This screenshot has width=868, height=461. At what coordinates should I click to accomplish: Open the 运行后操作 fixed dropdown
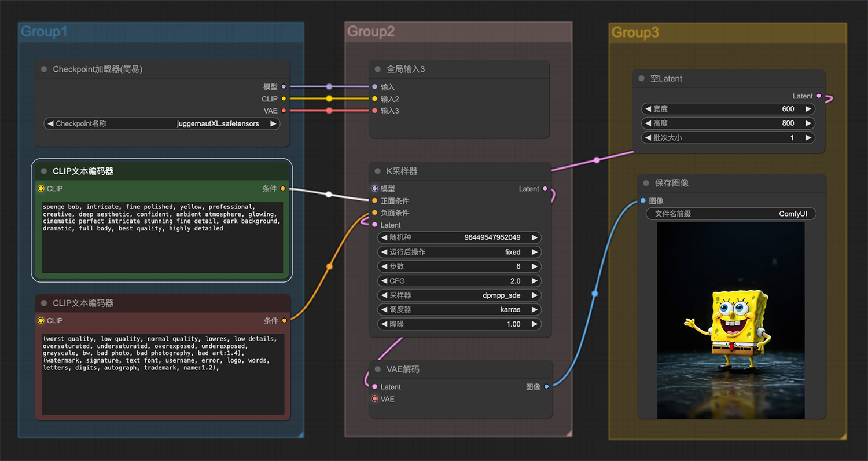pyautogui.click(x=459, y=252)
